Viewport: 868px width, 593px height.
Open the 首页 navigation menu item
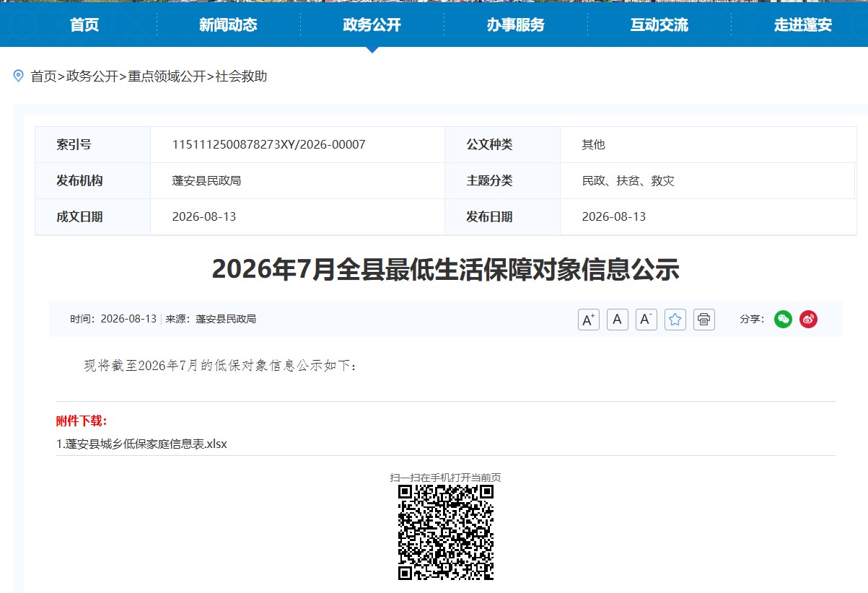84,25
